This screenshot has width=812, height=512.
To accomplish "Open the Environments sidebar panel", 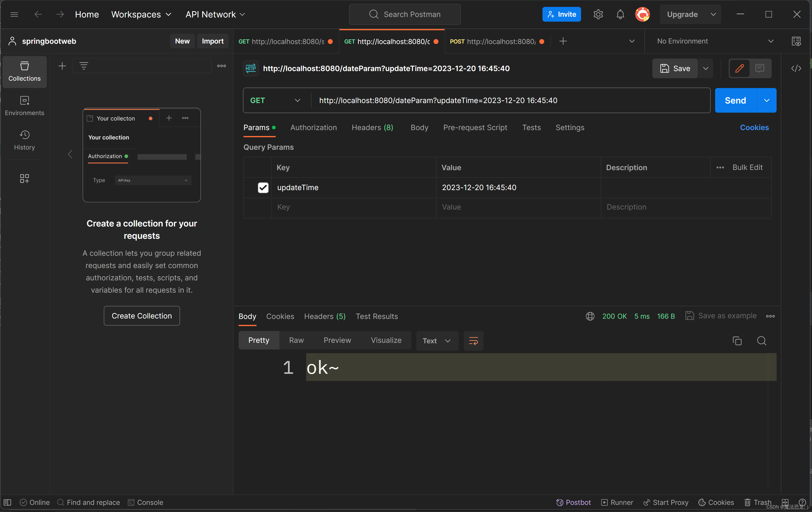I will tap(24, 105).
